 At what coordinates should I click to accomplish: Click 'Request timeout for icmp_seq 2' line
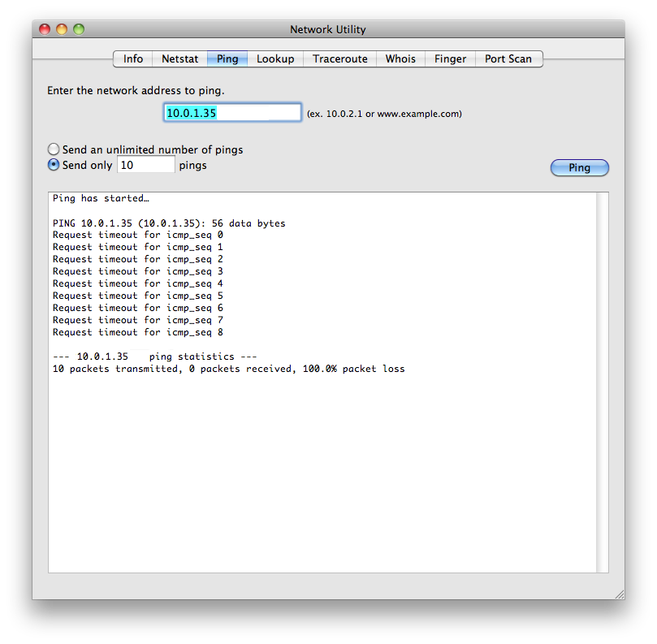[138, 259]
